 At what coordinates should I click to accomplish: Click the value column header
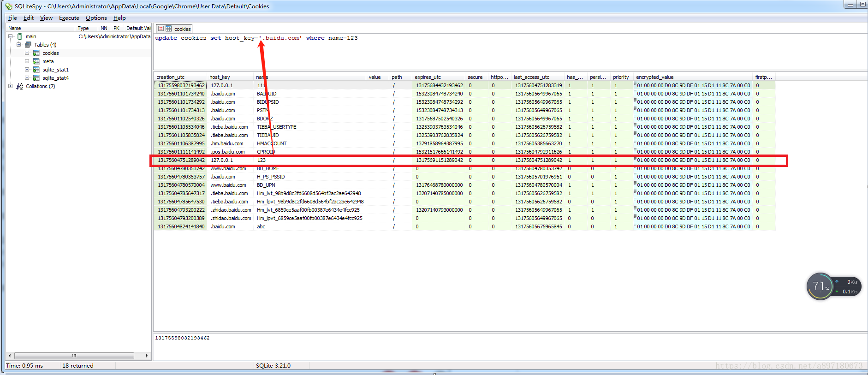pos(378,77)
